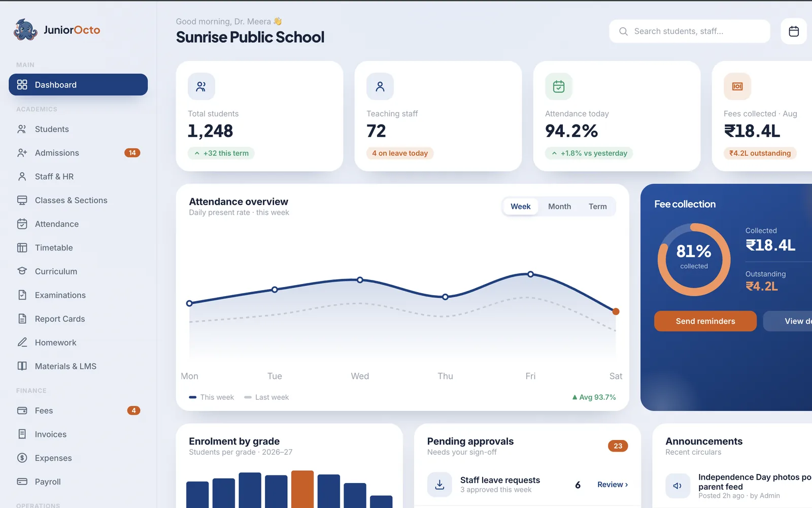This screenshot has height=508, width=812.
Task: Switch attendance overview to Month
Action: (559, 206)
